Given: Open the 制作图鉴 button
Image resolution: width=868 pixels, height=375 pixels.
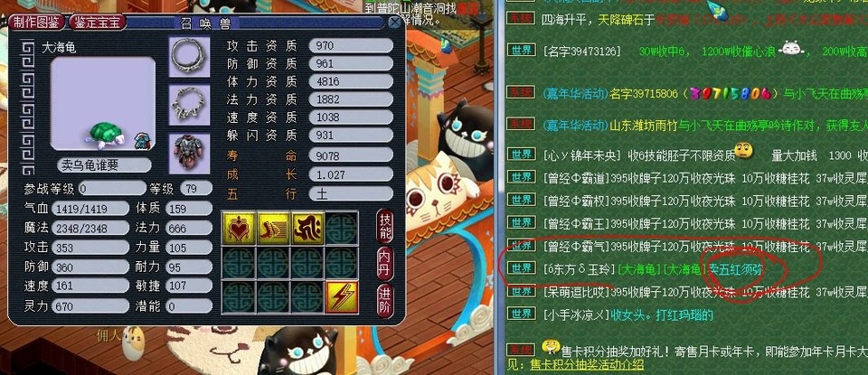Looking at the screenshot, I should (x=37, y=22).
